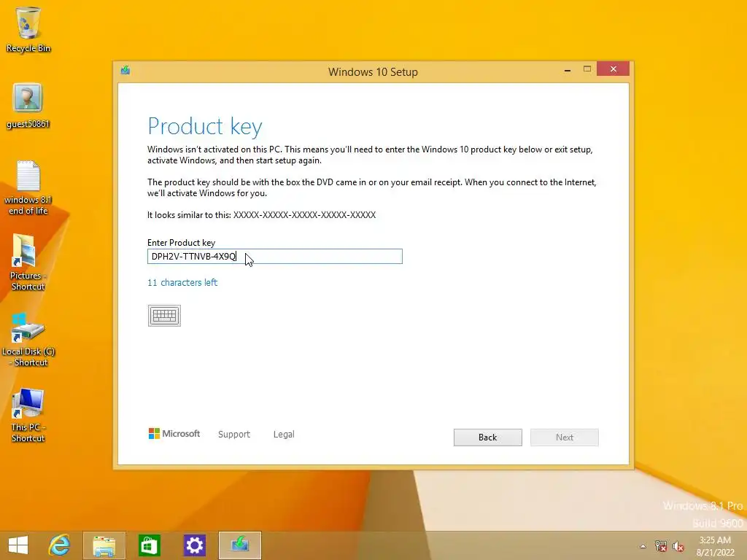Open the clock showing 3:25 AM
The width and height of the screenshot is (747, 560).
715,546
